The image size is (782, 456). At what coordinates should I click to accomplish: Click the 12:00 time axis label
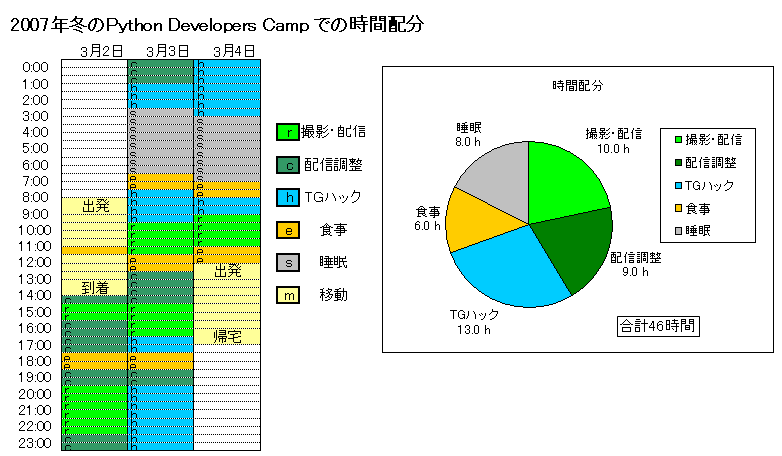point(35,262)
